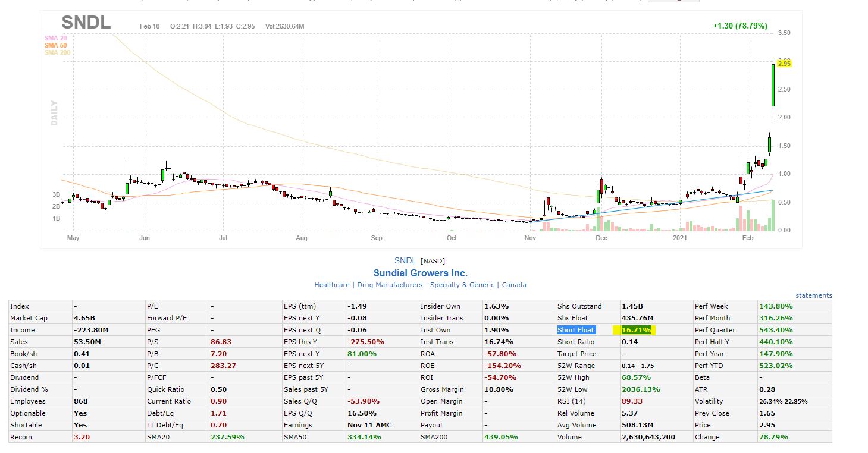Click the +1.30 (78.79%) change text
The width and height of the screenshot is (868, 453).
tap(740, 26)
